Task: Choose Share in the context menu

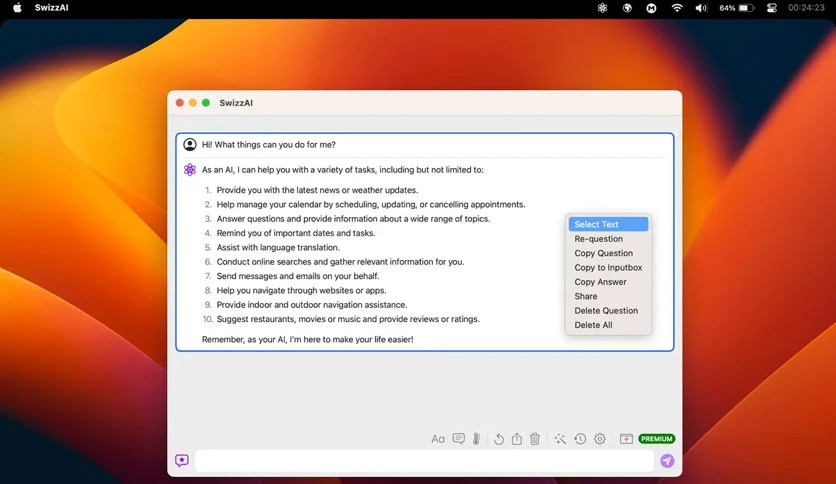Action: pos(608,296)
